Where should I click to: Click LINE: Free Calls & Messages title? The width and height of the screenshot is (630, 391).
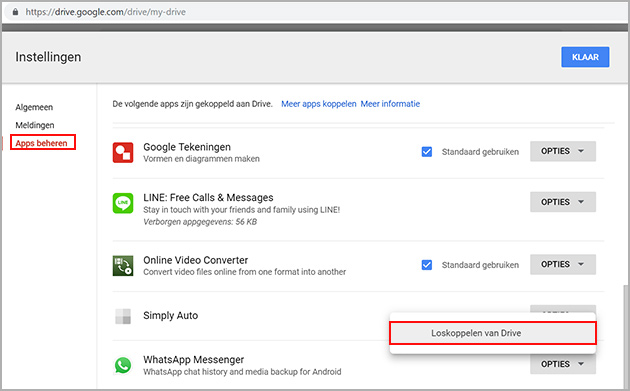coord(208,198)
